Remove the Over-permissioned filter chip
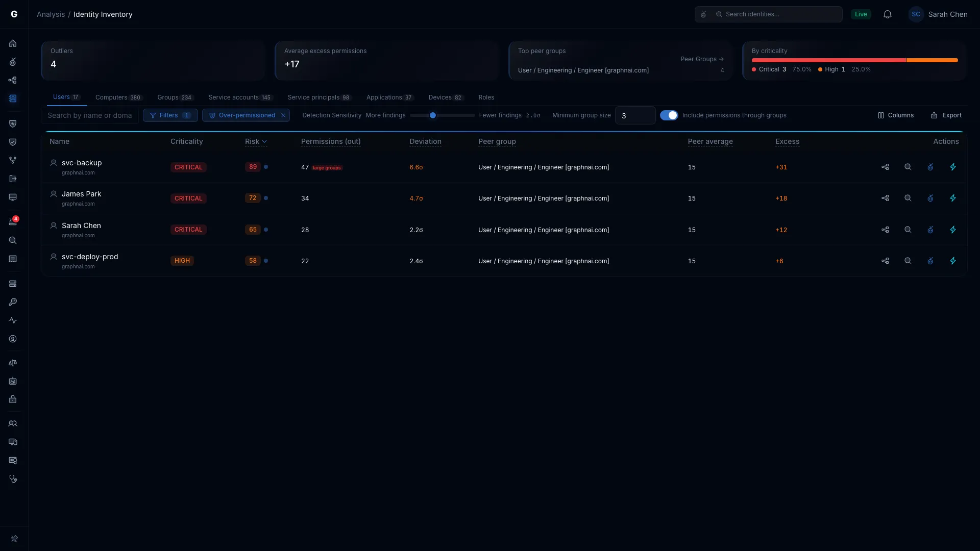Image resolution: width=980 pixels, height=551 pixels. [x=283, y=115]
